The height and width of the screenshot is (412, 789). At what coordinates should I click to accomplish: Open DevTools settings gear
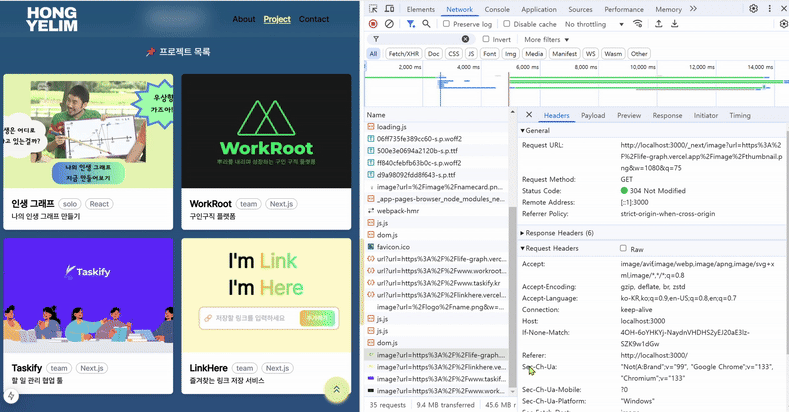tap(753, 9)
